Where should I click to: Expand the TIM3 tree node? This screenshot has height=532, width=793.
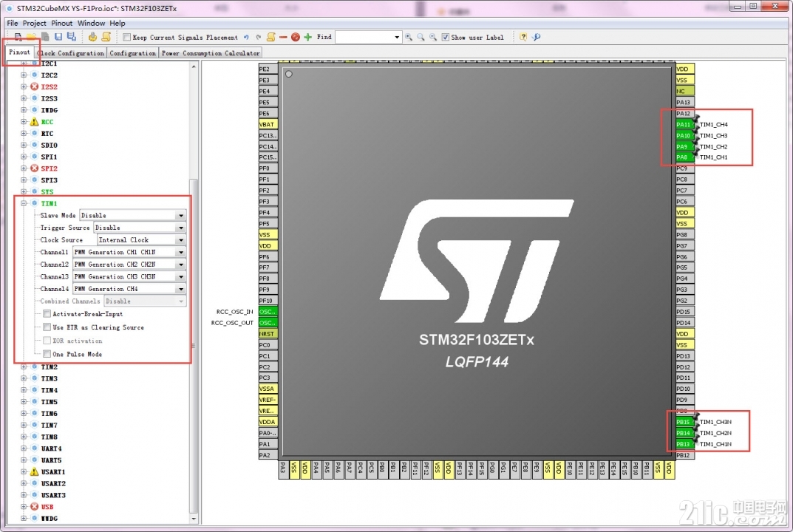pyautogui.click(x=23, y=378)
